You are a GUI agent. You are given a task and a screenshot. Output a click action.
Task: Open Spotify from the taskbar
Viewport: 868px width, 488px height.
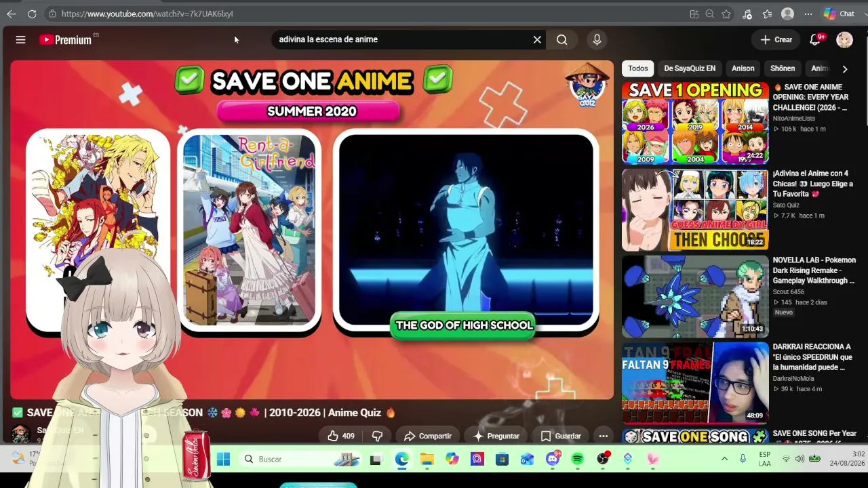[x=578, y=460]
